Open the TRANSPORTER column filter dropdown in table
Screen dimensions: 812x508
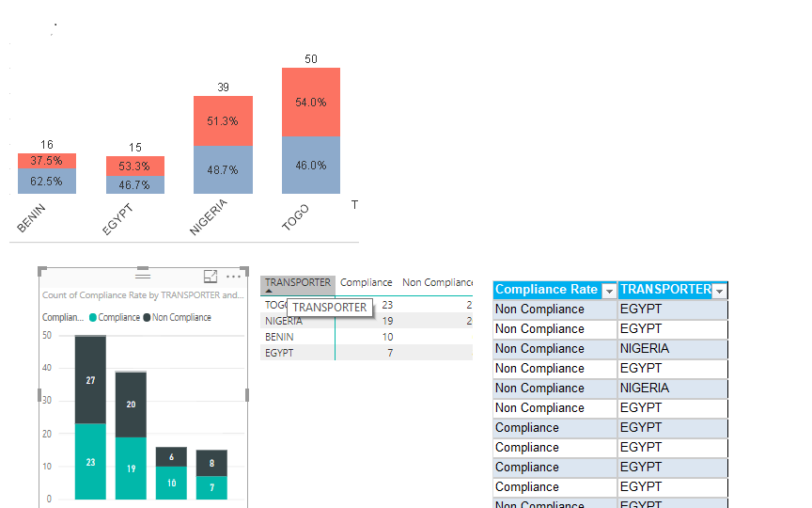point(719,292)
